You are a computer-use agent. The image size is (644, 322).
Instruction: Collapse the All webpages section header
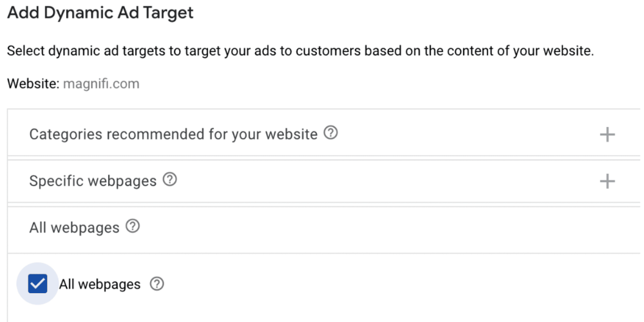point(74,227)
